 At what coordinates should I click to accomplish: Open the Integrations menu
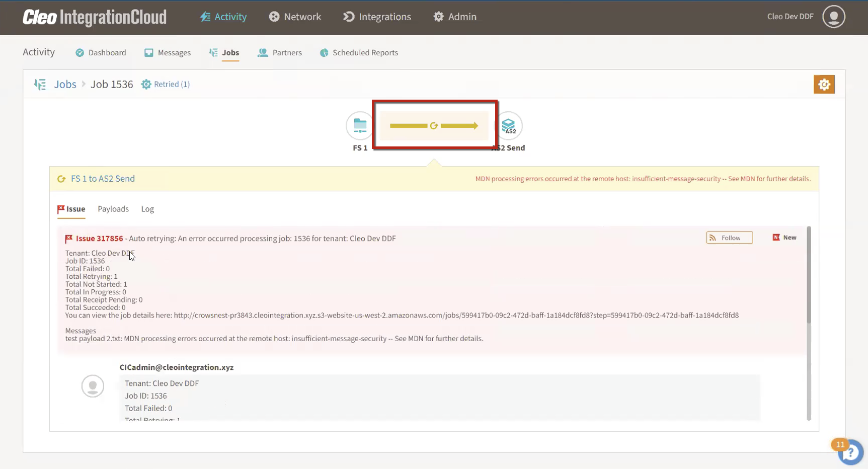(376, 16)
